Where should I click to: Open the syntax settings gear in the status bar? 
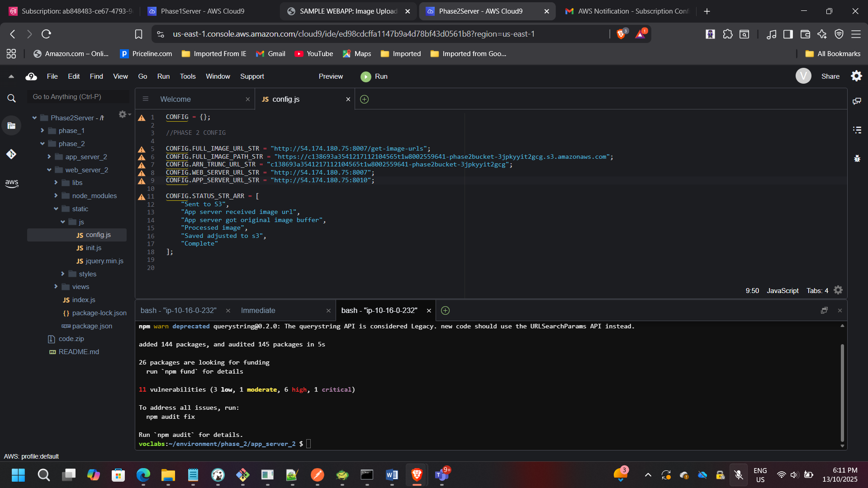click(x=838, y=290)
